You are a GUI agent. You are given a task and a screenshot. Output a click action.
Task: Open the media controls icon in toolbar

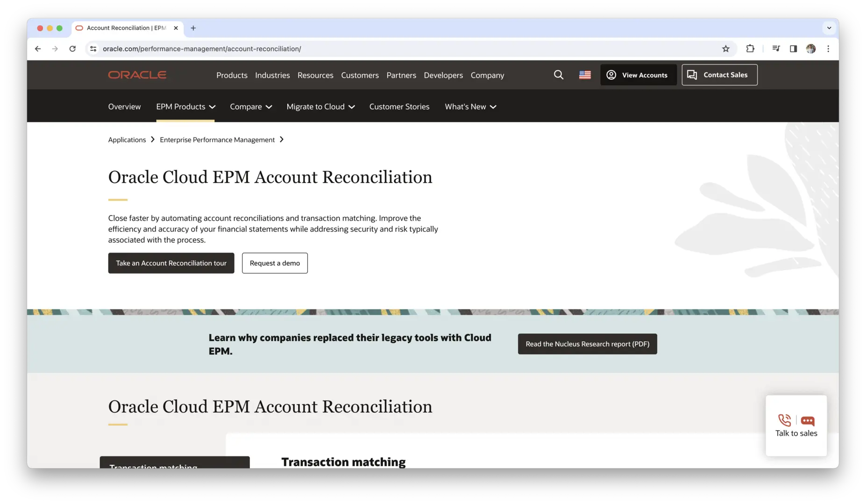(x=776, y=49)
